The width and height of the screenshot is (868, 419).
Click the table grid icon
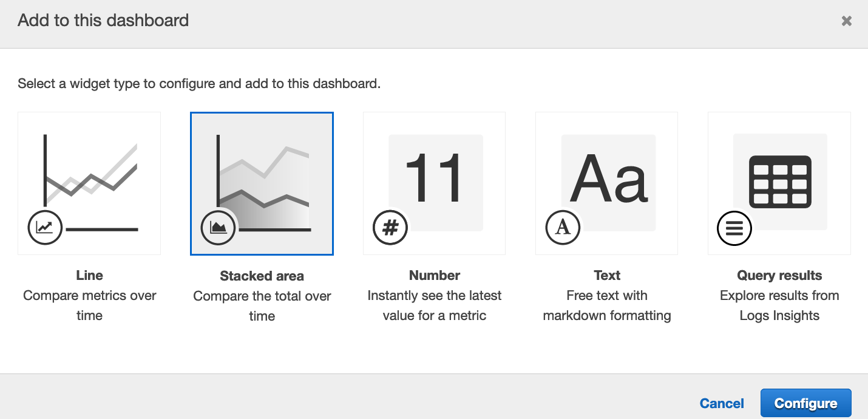tap(780, 181)
